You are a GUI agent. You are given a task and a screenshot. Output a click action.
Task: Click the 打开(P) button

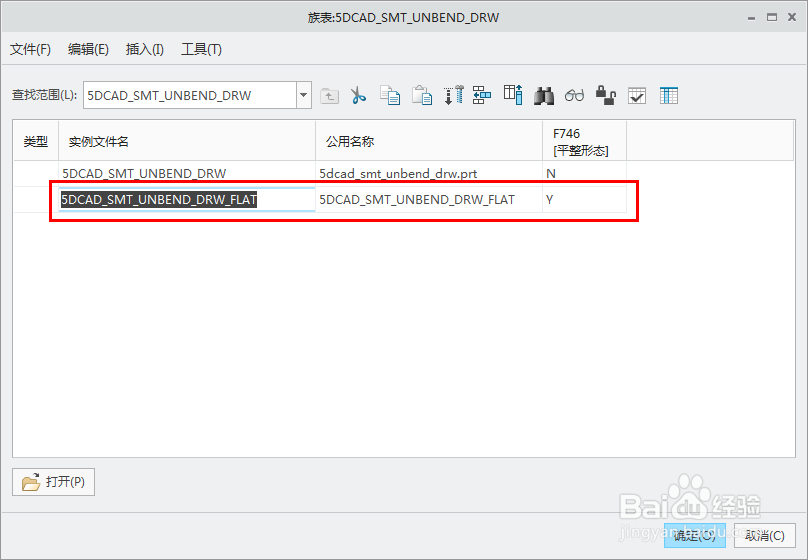pyautogui.click(x=54, y=482)
